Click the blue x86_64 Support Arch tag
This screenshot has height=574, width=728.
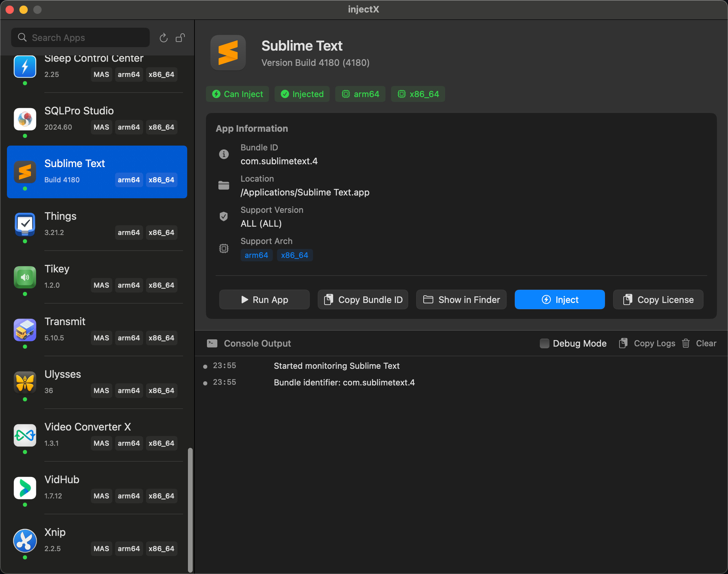click(x=295, y=255)
